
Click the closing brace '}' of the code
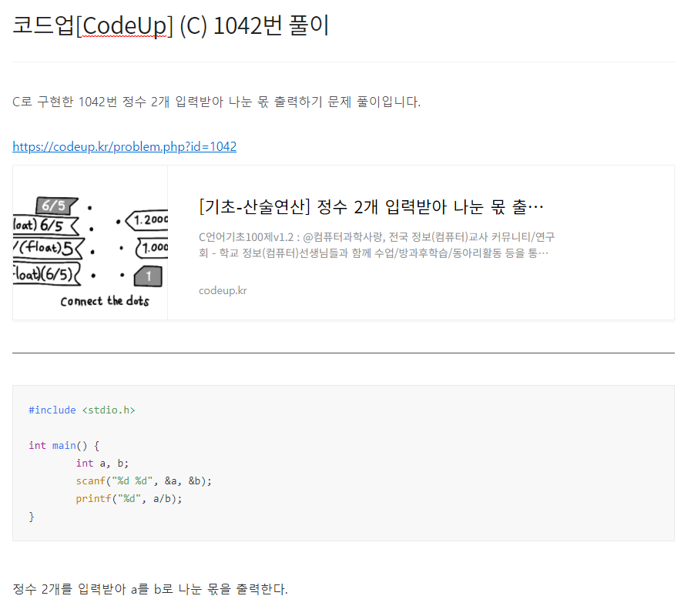click(x=32, y=517)
